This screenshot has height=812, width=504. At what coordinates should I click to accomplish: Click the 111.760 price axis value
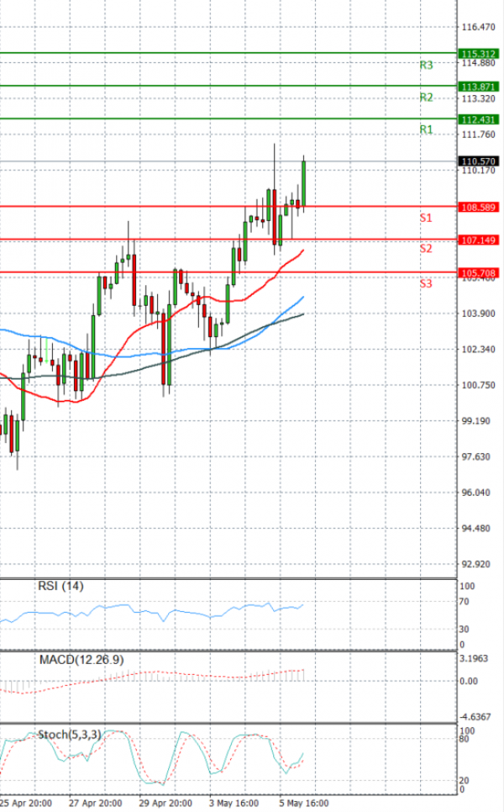click(x=478, y=134)
